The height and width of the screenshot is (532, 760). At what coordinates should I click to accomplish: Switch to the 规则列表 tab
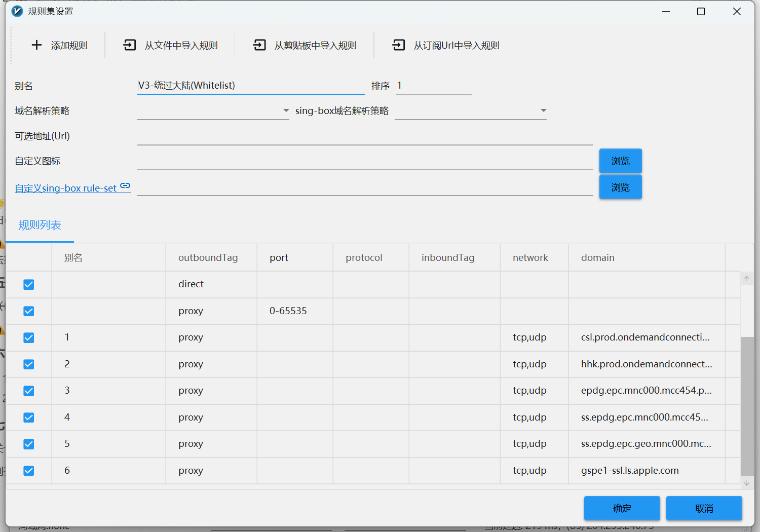click(x=40, y=225)
